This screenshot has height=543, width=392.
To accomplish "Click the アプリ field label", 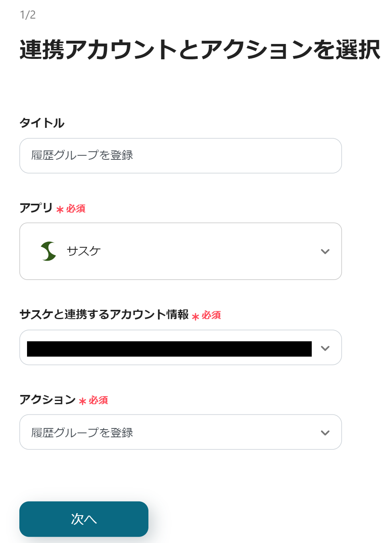I will click(x=36, y=208).
